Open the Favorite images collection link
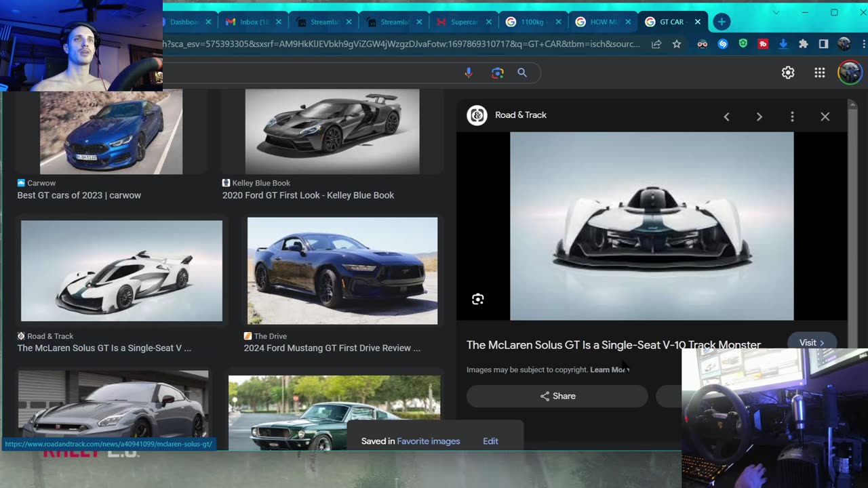Screen dimensions: 868x488 pos(429,441)
